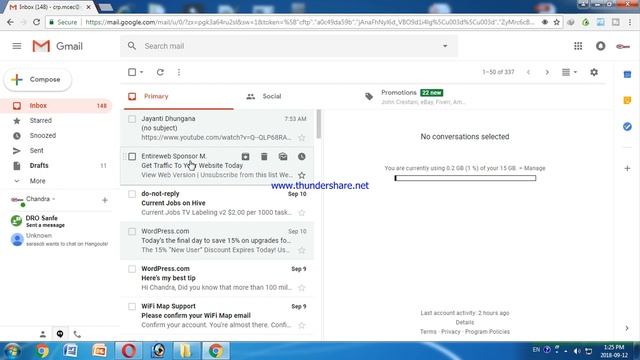This screenshot has height=360, width=640.
Task: Open the Chrome three-dot menu
Action: (630, 22)
